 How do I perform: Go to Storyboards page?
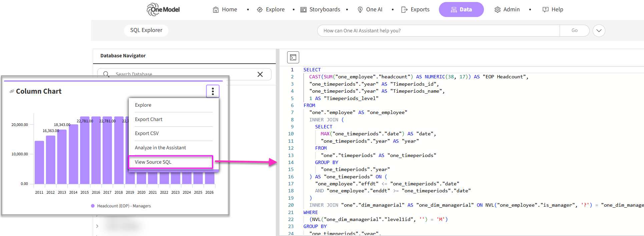click(320, 10)
